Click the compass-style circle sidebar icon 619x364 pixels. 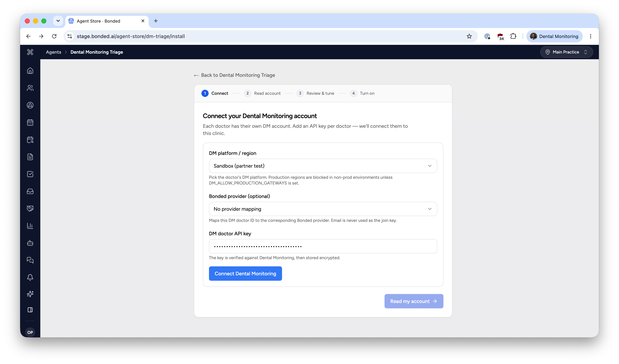click(30, 105)
